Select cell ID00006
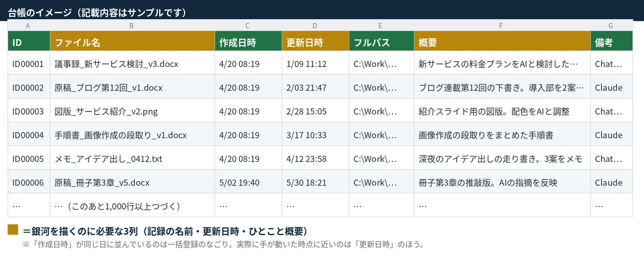 click(x=29, y=182)
